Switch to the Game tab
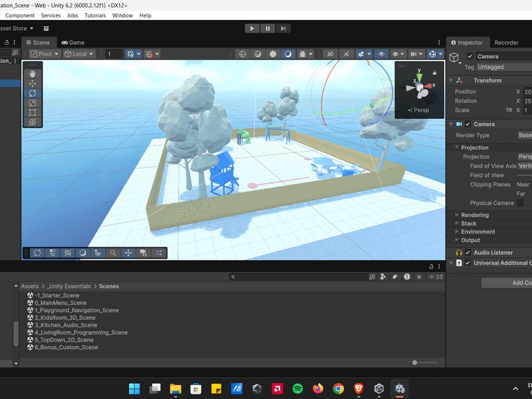The width and height of the screenshot is (532, 399). (72, 43)
